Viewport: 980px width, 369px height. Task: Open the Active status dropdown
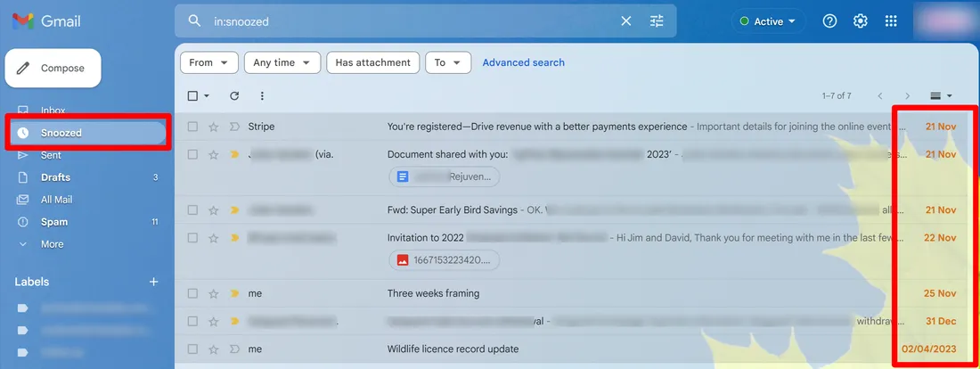pos(768,21)
